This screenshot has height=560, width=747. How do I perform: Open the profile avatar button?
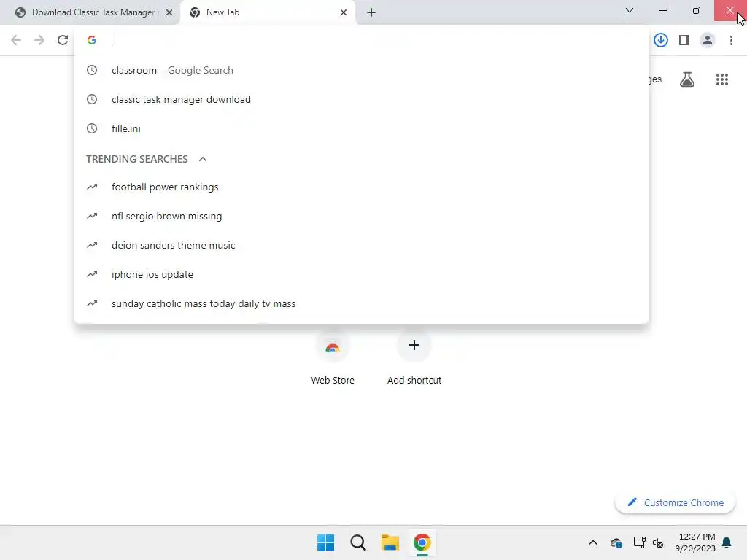tap(708, 40)
